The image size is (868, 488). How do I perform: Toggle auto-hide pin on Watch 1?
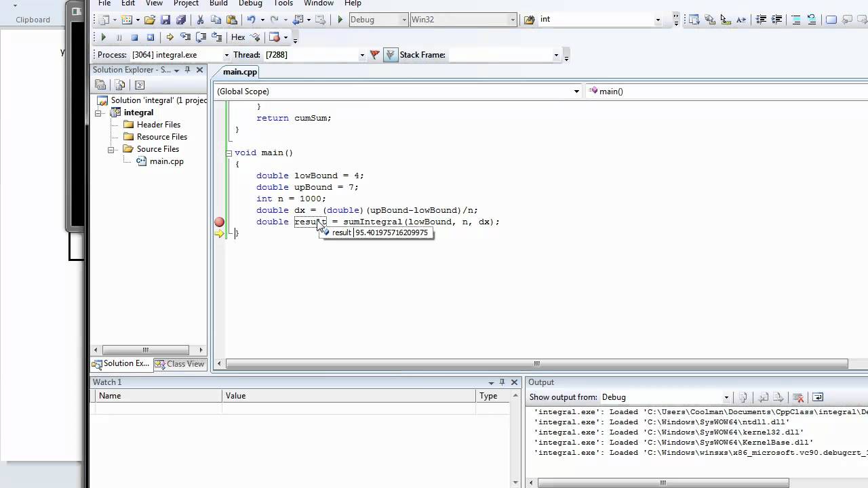point(502,382)
